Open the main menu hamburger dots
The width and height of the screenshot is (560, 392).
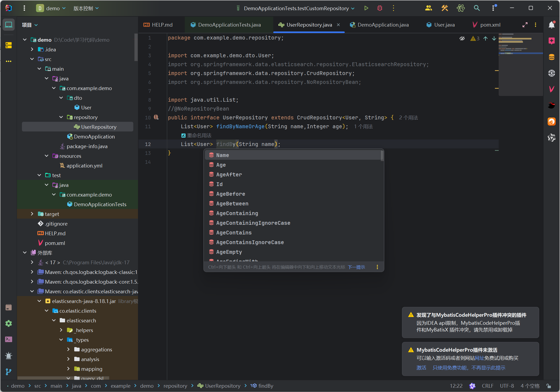[x=24, y=8]
